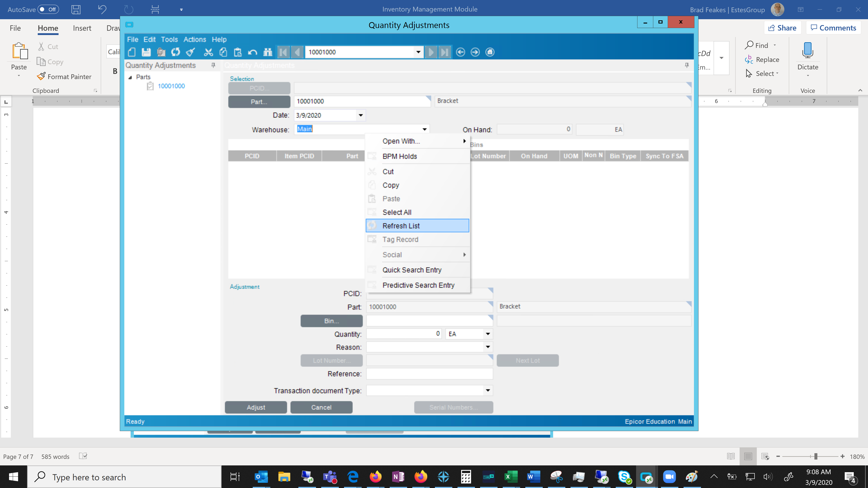Click the Windows taskbar search box
The height and width of the screenshot is (488, 868).
point(124,477)
